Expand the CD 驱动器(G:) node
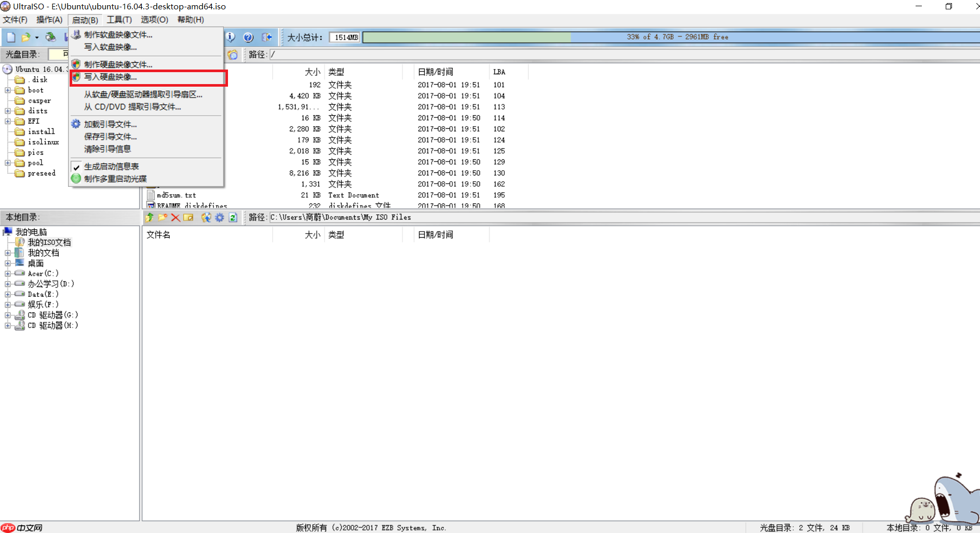 [8, 315]
